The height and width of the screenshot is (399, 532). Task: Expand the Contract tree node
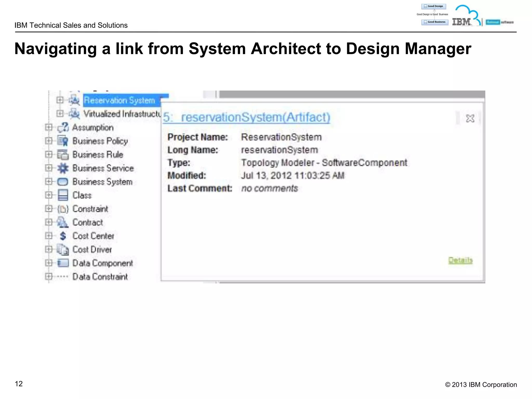[x=49, y=222]
